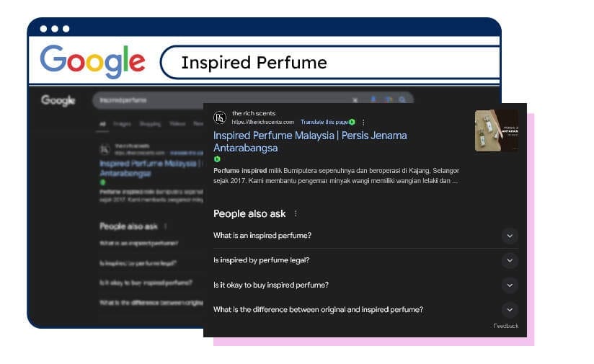Click the 'Perfume inspired milik Bumiputera' snippet
This screenshot has width=594, height=364.
point(336,176)
